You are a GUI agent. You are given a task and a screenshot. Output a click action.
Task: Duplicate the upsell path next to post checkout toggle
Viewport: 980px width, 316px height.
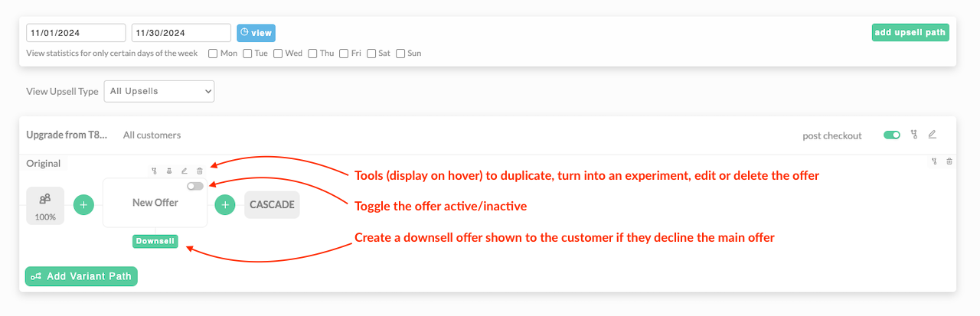click(x=914, y=135)
